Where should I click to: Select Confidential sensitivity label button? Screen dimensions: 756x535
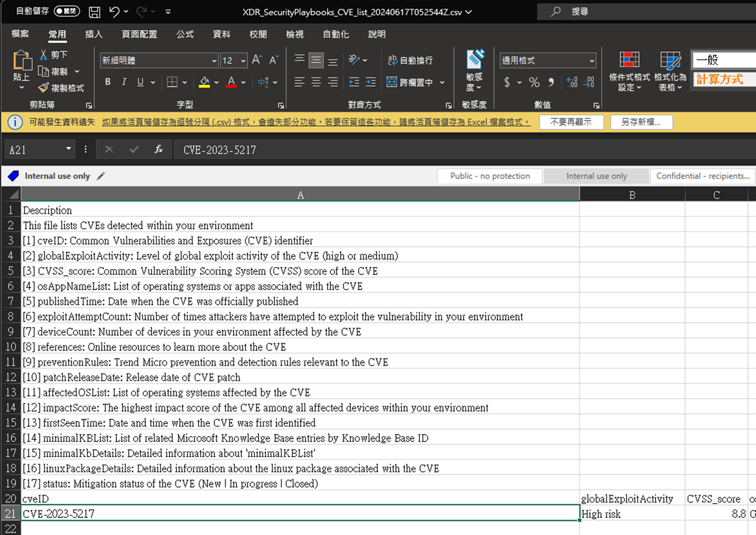coord(703,176)
